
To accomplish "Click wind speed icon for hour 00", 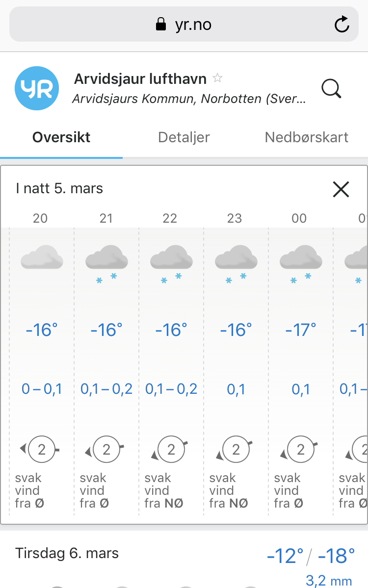I will (x=301, y=449).
